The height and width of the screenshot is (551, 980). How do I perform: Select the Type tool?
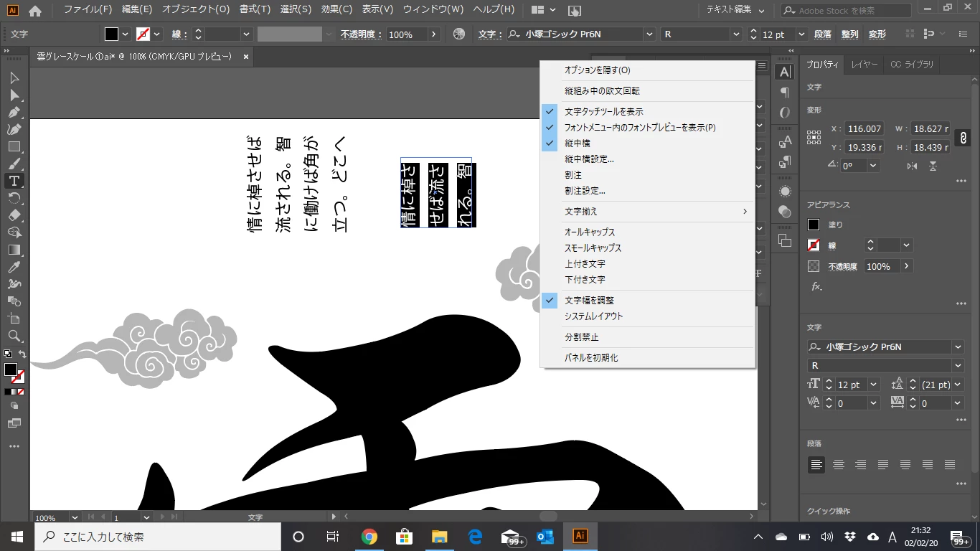tap(14, 181)
